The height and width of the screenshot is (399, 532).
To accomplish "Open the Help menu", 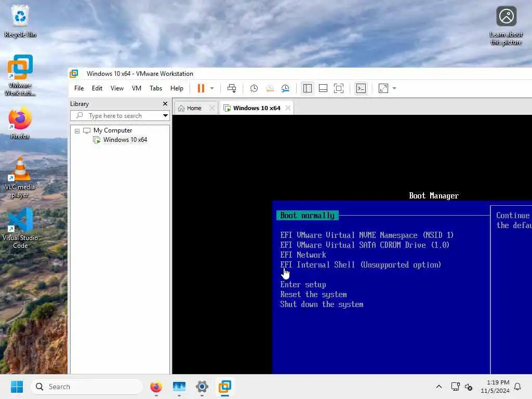I will (x=177, y=88).
